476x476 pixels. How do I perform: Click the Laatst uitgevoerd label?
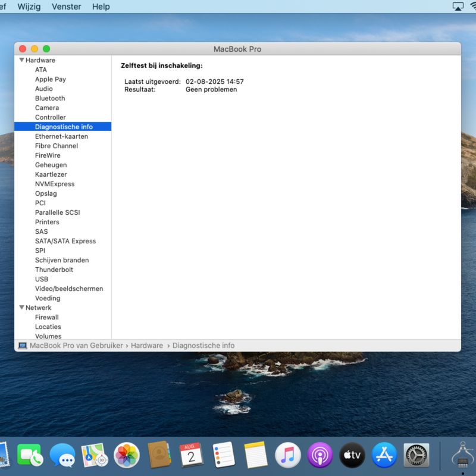(152, 82)
